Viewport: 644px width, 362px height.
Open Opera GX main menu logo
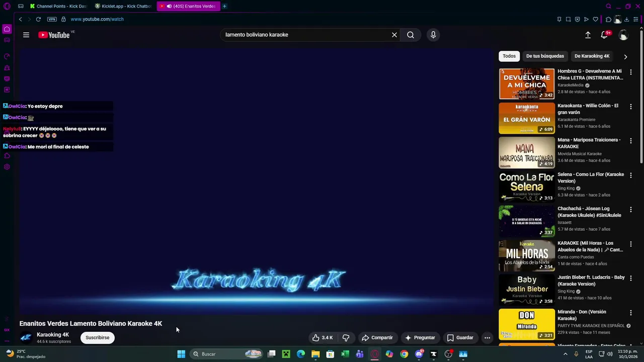pos(7,6)
